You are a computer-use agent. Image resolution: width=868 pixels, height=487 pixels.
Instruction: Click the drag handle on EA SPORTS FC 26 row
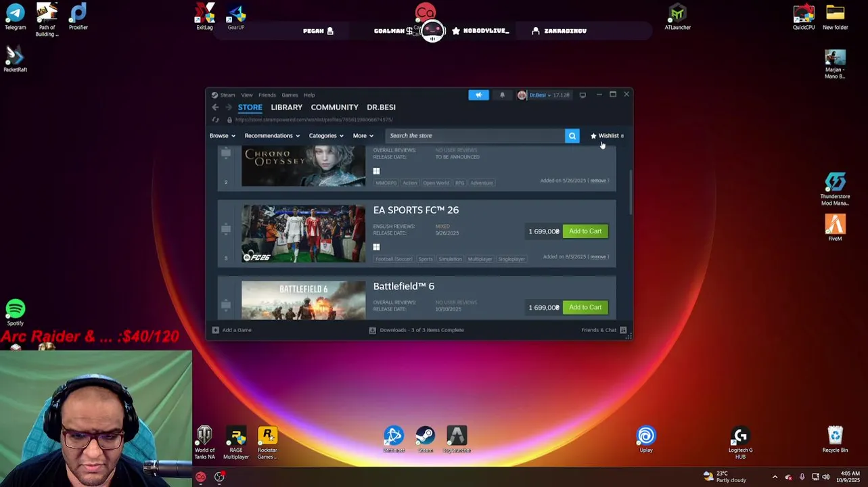226,229
